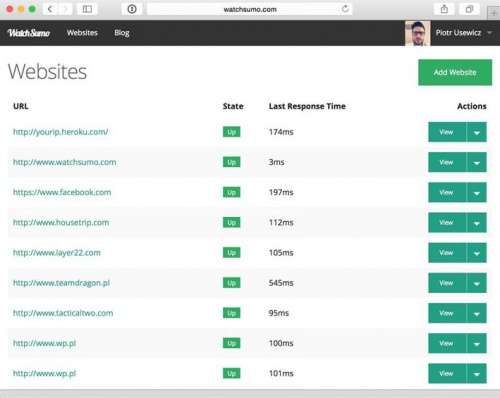
Task: Click the 95ms response time value
Action: click(x=279, y=313)
